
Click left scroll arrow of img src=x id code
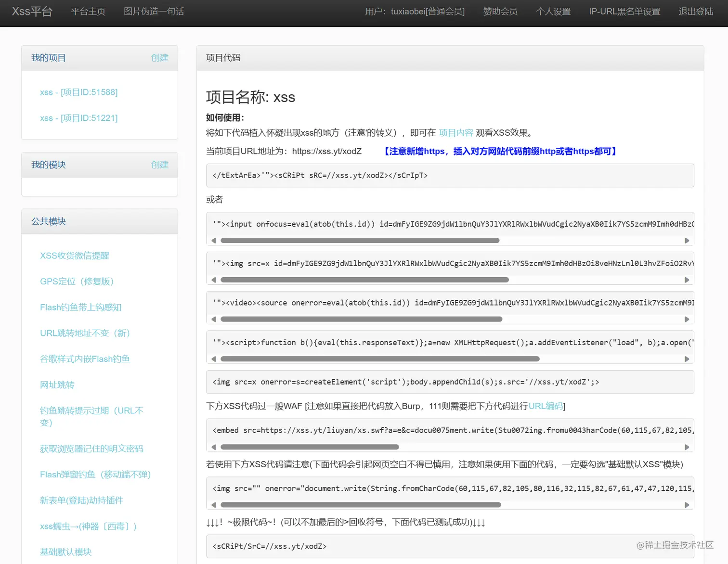(x=214, y=280)
